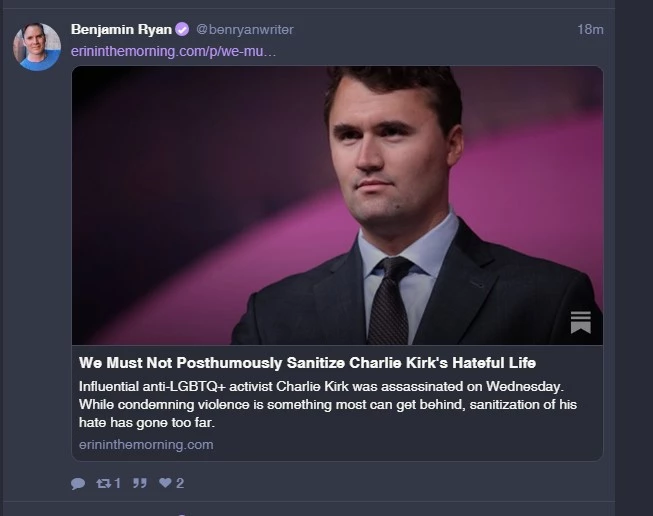
Task: Open the Benjamin Ryan display name
Action: (121, 30)
